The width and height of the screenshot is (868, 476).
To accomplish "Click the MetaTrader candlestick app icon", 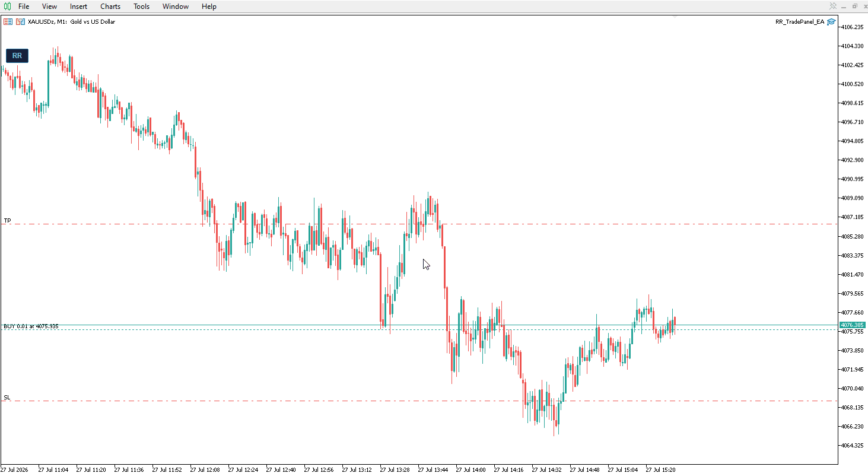I will point(7,7).
